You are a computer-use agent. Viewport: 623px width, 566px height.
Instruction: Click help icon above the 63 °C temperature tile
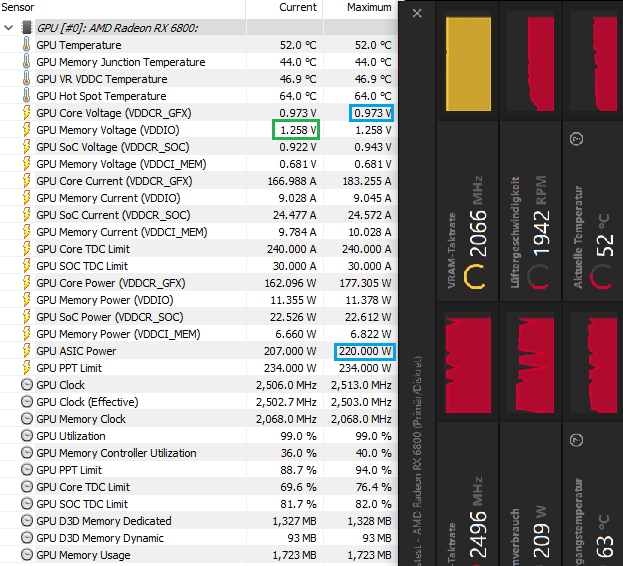tap(577, 440)
